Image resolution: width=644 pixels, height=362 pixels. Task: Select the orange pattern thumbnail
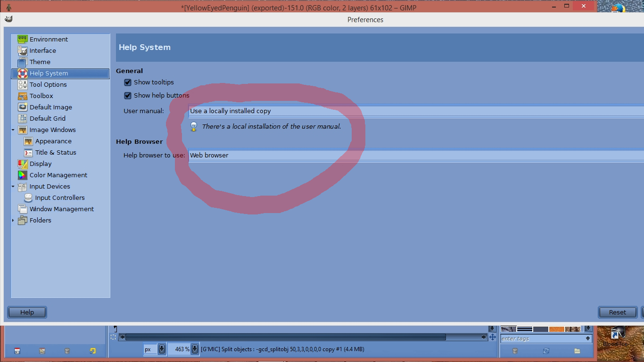[x=557, y=329]
